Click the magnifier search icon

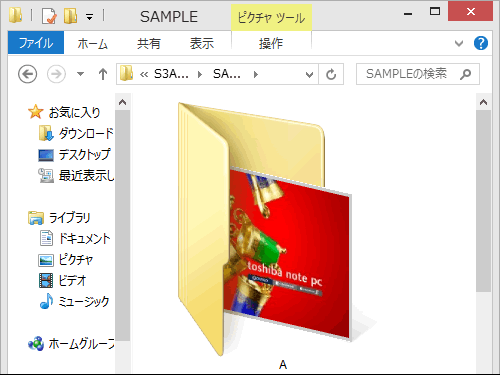465,74
